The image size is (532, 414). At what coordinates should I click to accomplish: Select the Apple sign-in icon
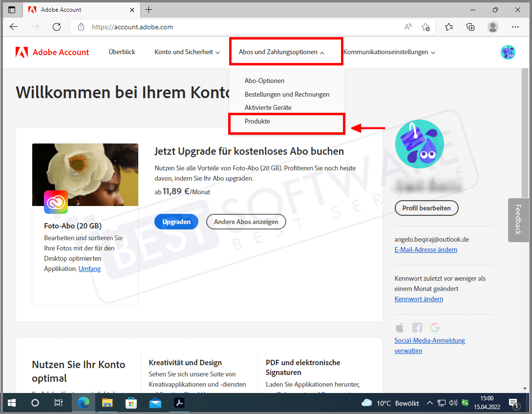399,328
